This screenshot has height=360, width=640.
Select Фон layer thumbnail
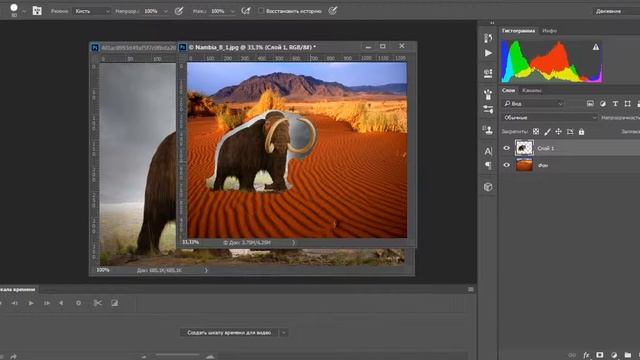pos(524,165)
